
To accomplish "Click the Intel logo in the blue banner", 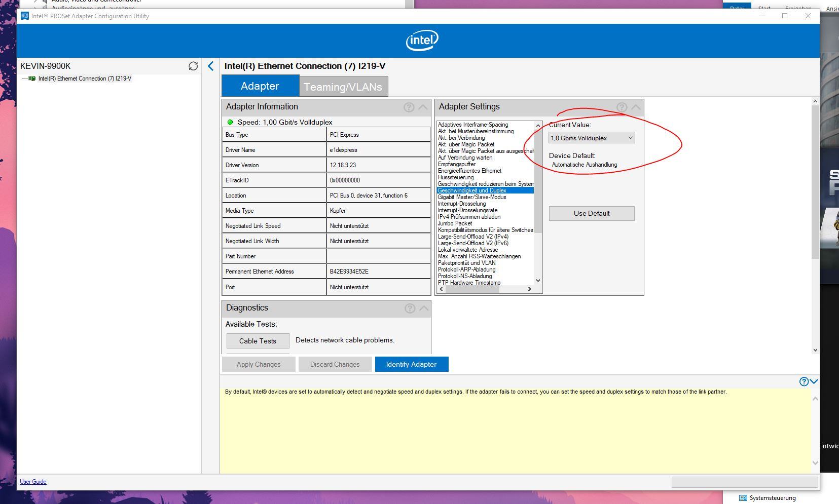I will [x=422, y=40].
